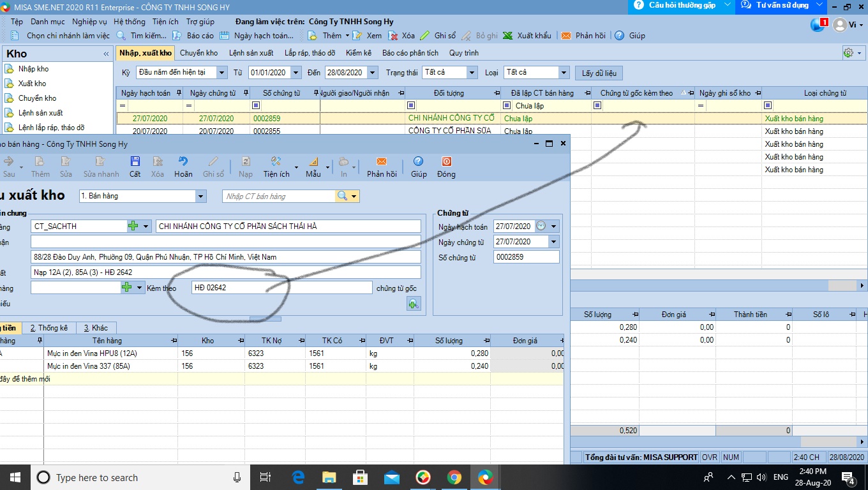The image size is (868, 490).
Task: Open the Từ date dropdown
Action: [296, 73]
